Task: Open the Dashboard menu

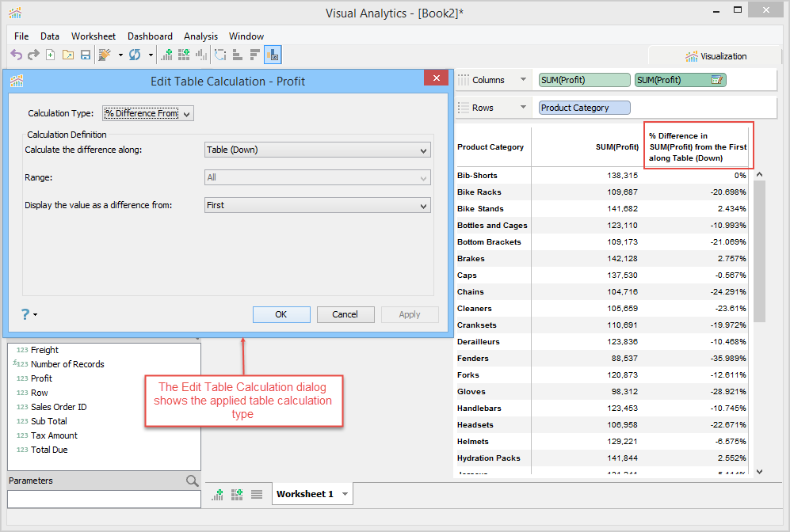Action: click(x=150, y=36)
